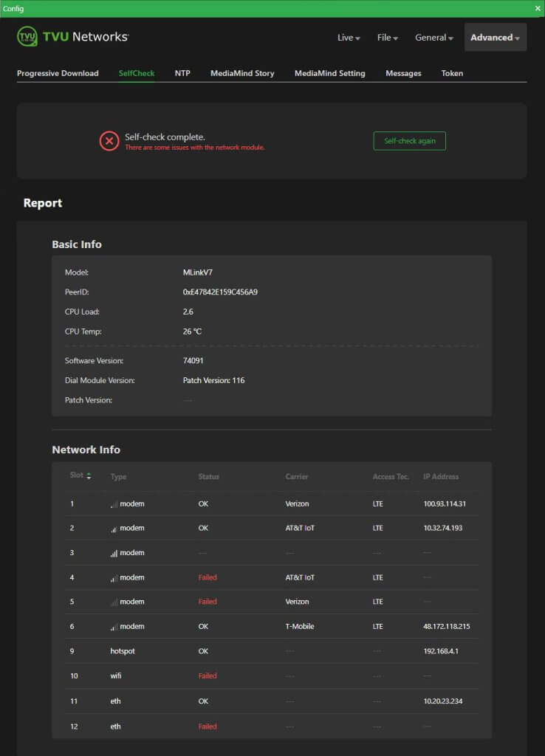The height and width of the screenshot is (756, 545).
Task: Click the wifi type cell
Action: pos(116,676)
